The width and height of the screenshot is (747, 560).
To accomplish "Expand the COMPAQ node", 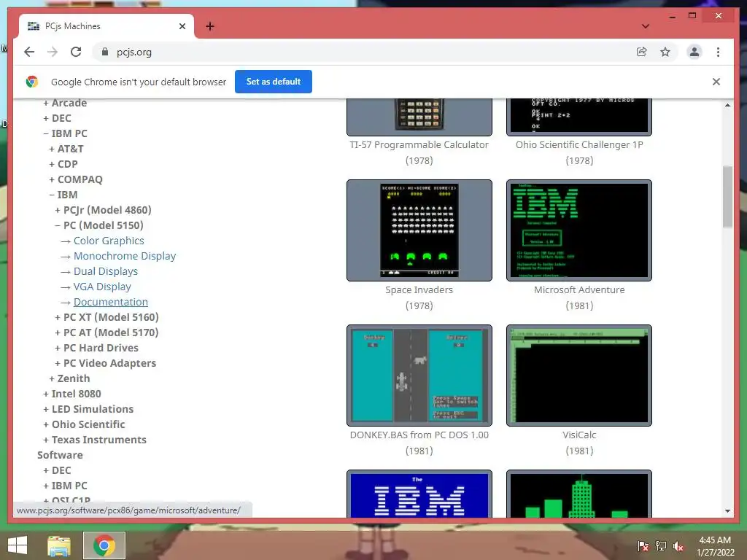I will (76, 179).
